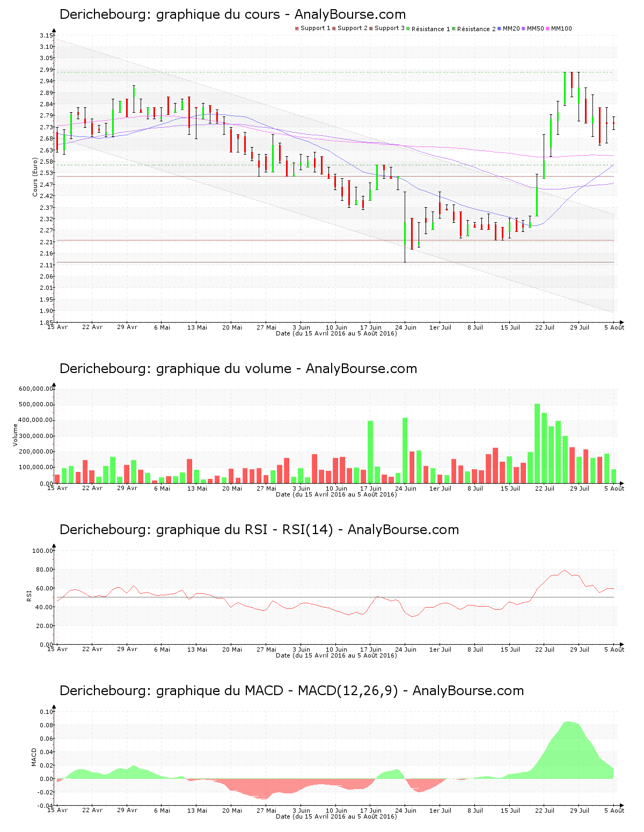Click the MM50 purple legend swatch
This screenshot has height=832, width=644.
point(523,28)
